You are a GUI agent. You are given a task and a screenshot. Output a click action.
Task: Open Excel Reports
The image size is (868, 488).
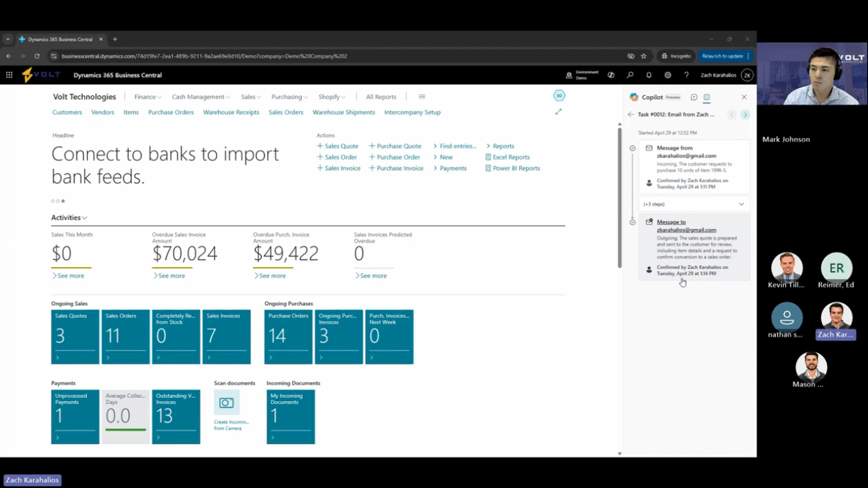pos(507,158)
